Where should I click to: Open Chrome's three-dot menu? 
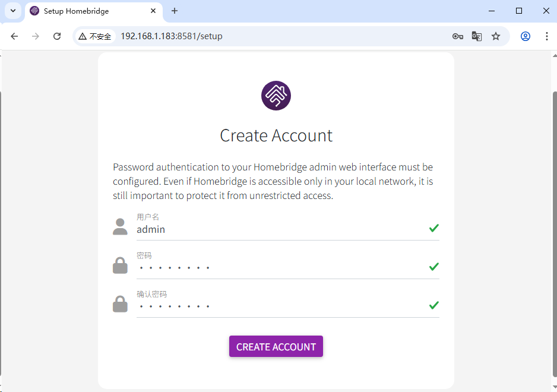(547, 36)
